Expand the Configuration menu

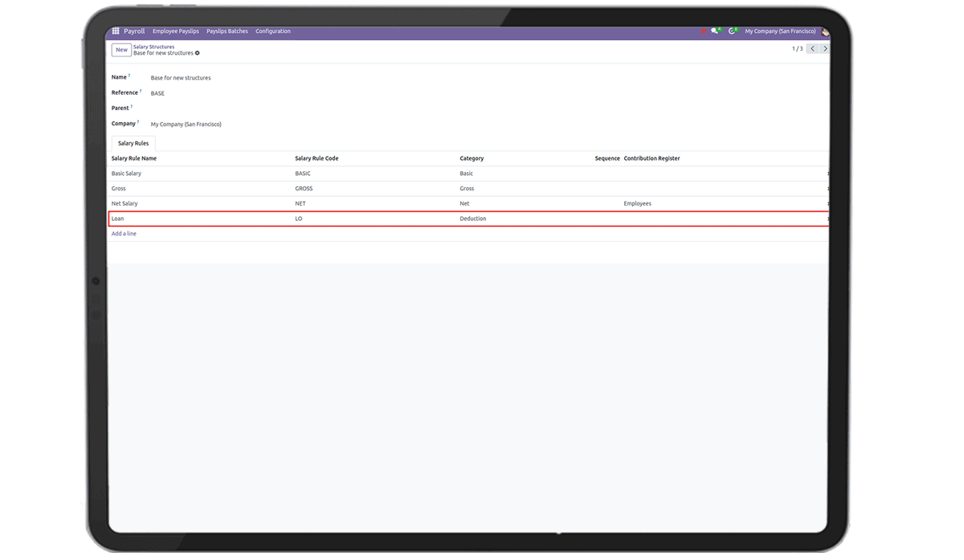point(273,31)
